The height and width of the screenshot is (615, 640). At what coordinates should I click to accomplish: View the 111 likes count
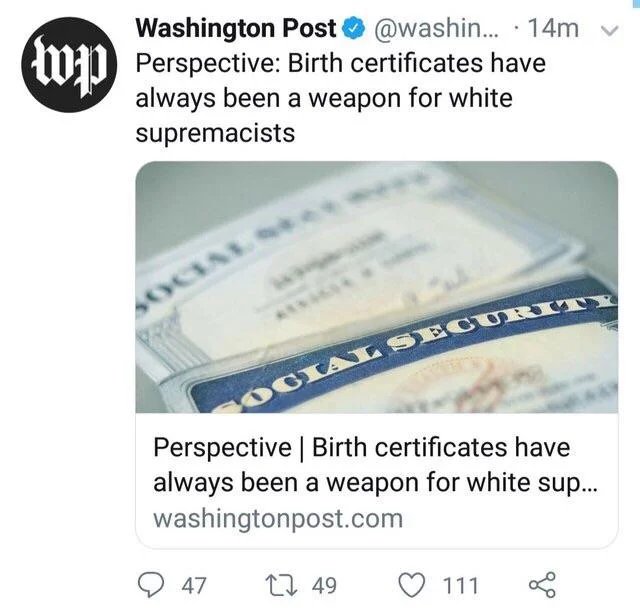point(460,586)
